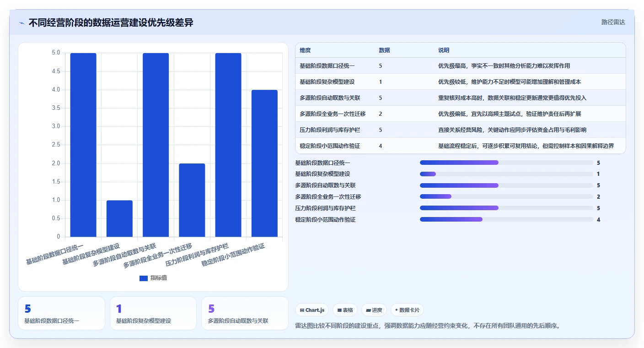This screenshot has width=644, height=348.
Task: Click the 维度 column header
Action: click(305, 50)
